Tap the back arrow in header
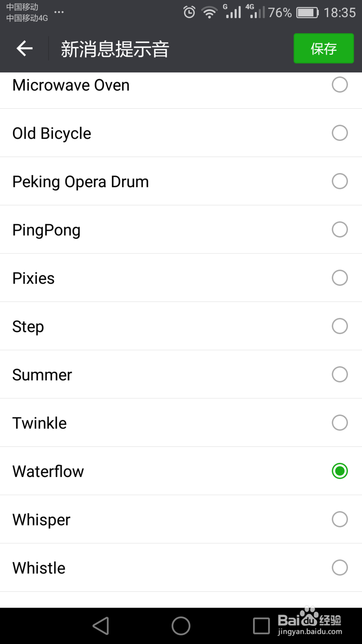This screenshot has width=362, height=644. point(25,49)
